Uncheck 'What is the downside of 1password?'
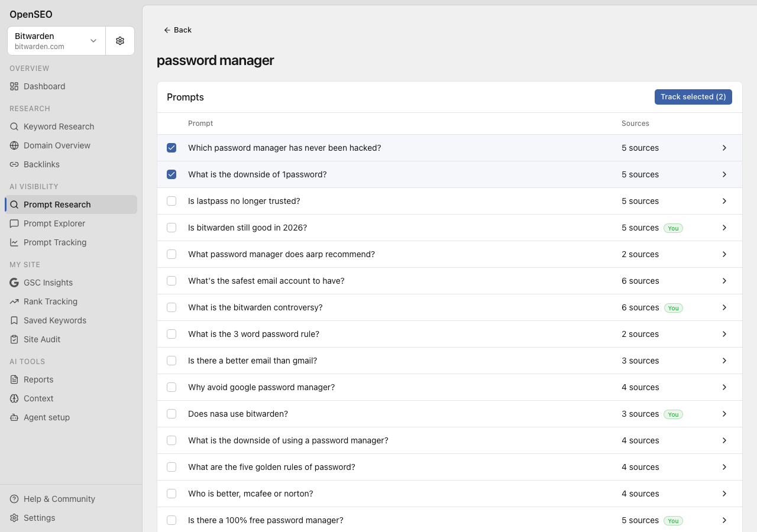This screenshot has width=757, height=532. 172,174
